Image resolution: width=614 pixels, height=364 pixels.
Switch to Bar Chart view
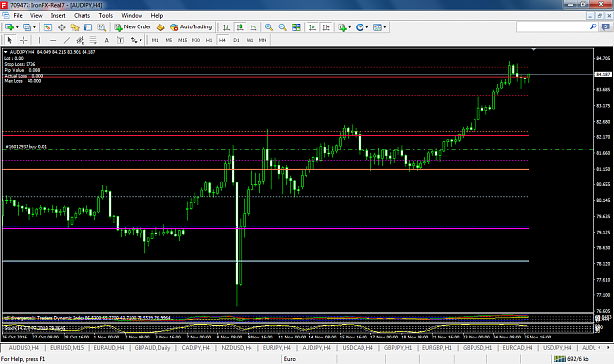tap(226, 27)
